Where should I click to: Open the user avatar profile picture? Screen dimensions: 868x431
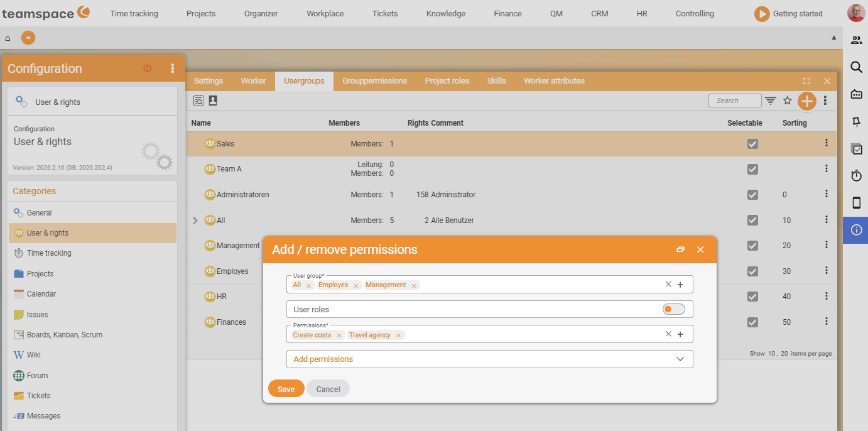tap(855, 13)
